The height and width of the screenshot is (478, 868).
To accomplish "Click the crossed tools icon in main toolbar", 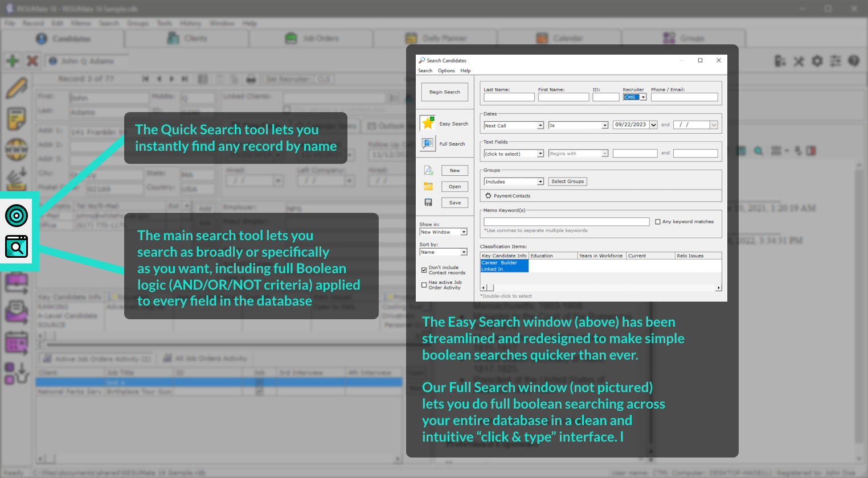I will (799, 61).
